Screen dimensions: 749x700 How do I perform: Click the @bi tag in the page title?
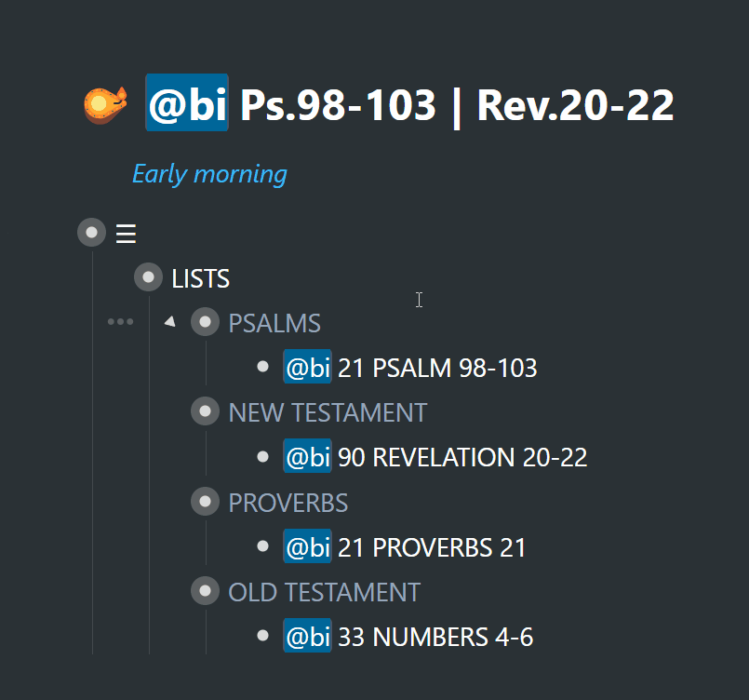click(187, 102)
